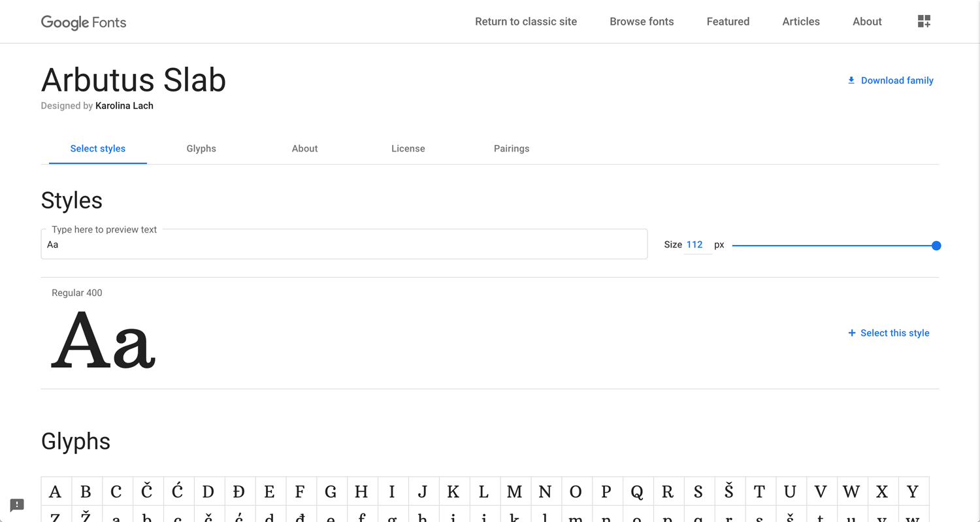Screen dimensions: 980x522
Task: Click the font size slider handle
Action: (x=936, y=246)
